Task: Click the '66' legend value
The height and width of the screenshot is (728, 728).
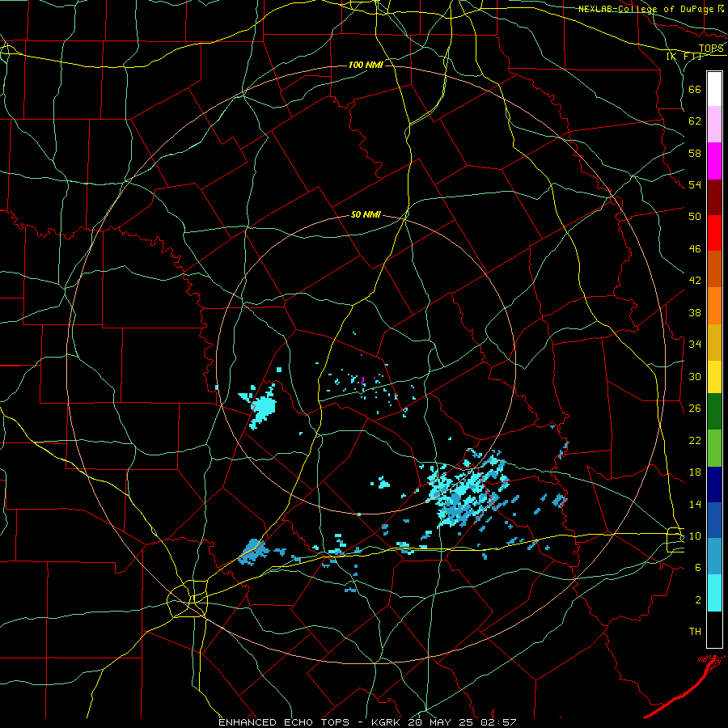Action: pos(695,89)
